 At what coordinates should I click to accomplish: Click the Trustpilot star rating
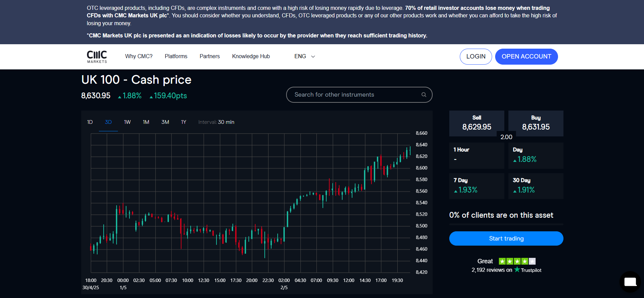pyautogui.click(x=517, y=261)
